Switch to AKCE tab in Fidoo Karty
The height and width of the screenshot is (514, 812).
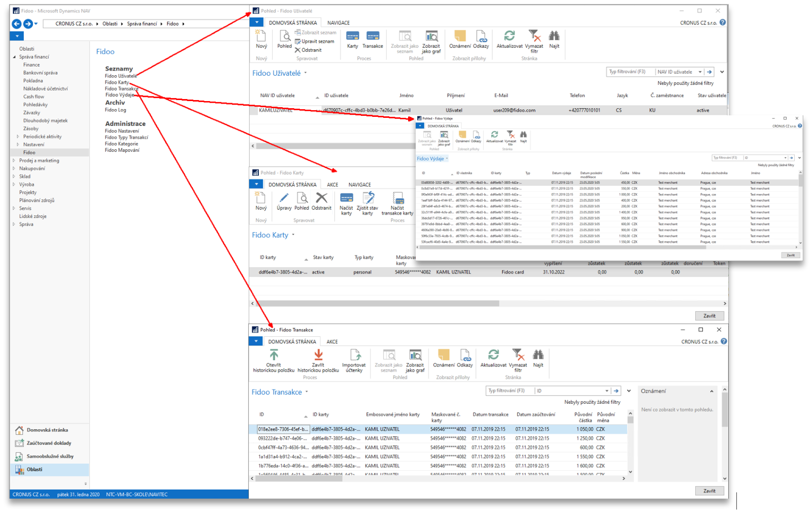tap(332, 185)
